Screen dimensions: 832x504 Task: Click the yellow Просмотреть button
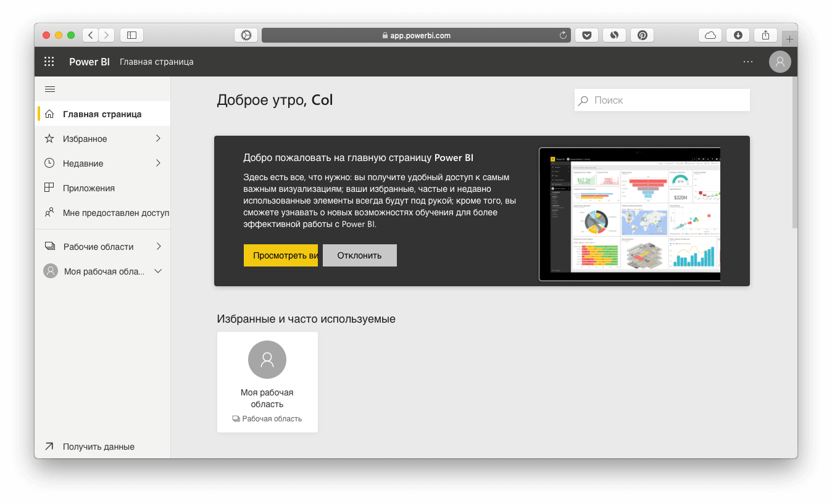(281, 255)
